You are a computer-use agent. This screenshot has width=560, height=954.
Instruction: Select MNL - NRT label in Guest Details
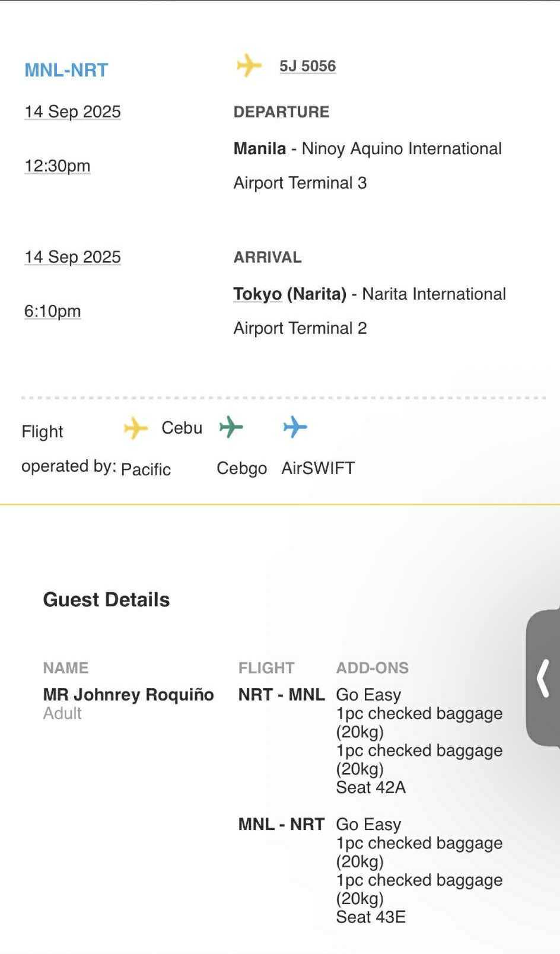point(281,824)
